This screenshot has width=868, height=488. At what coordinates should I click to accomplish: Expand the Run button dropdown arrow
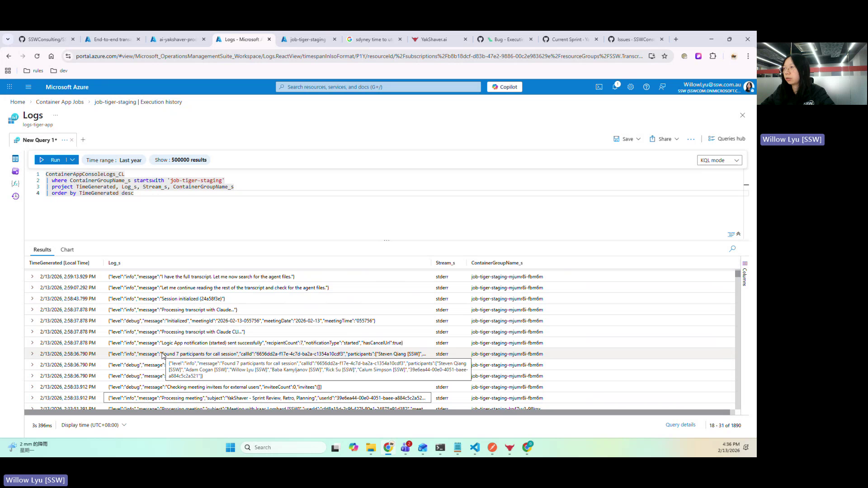pos(73,160)
